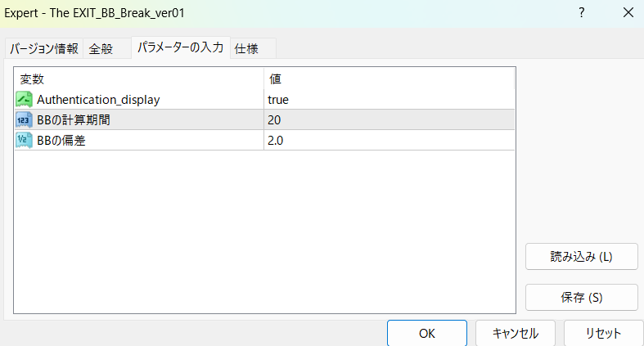Select the Authentication_display variable row
644x346 pixels.
pos(98,100)
